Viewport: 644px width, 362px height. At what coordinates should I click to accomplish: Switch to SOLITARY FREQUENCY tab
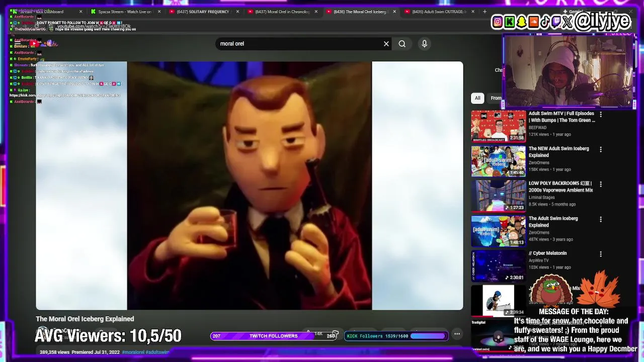[x=204, y=12]
